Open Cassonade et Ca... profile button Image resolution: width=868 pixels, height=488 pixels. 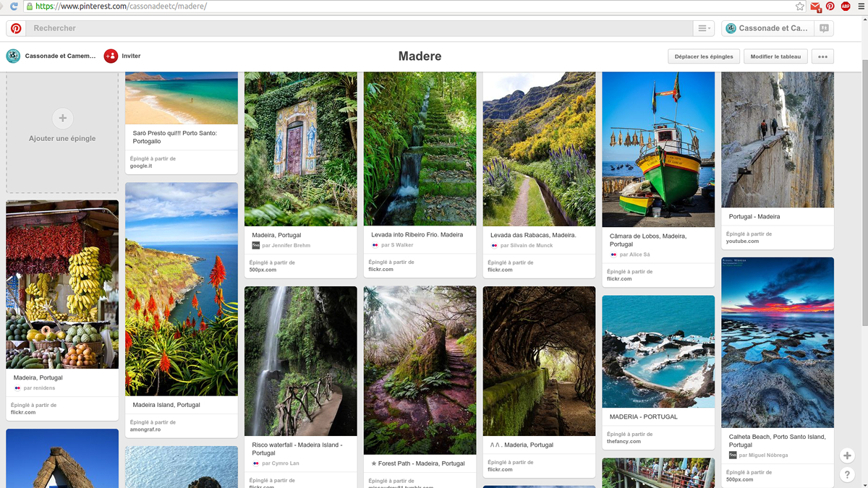pos(767,28)
